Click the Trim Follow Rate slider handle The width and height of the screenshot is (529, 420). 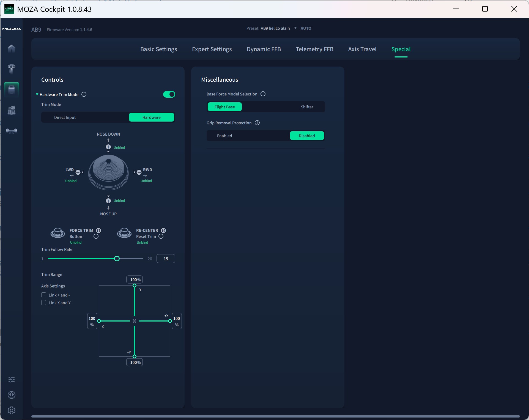[x=117, y=259]
